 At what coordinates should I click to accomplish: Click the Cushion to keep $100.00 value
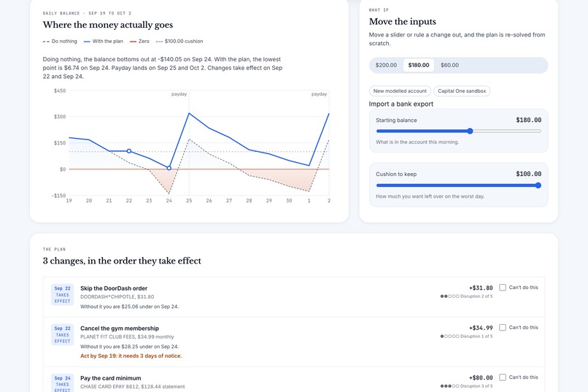click(x=528, y=174)
